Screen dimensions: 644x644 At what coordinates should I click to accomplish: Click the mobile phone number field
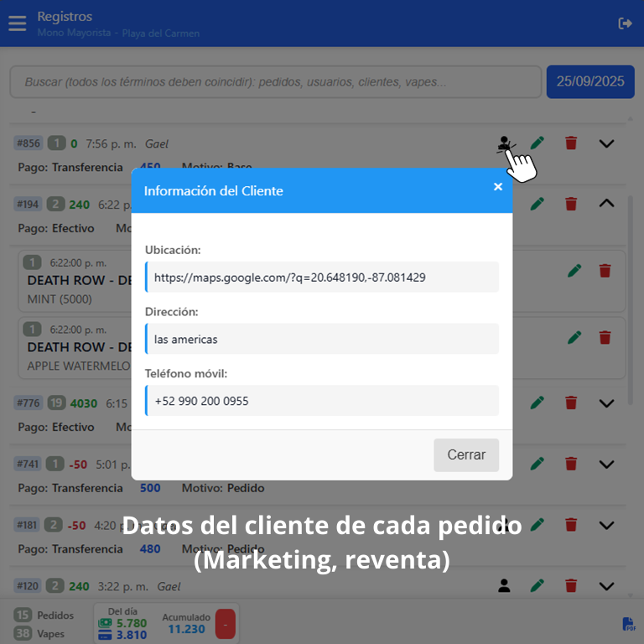pyautogui.click(x=322, y=401)
